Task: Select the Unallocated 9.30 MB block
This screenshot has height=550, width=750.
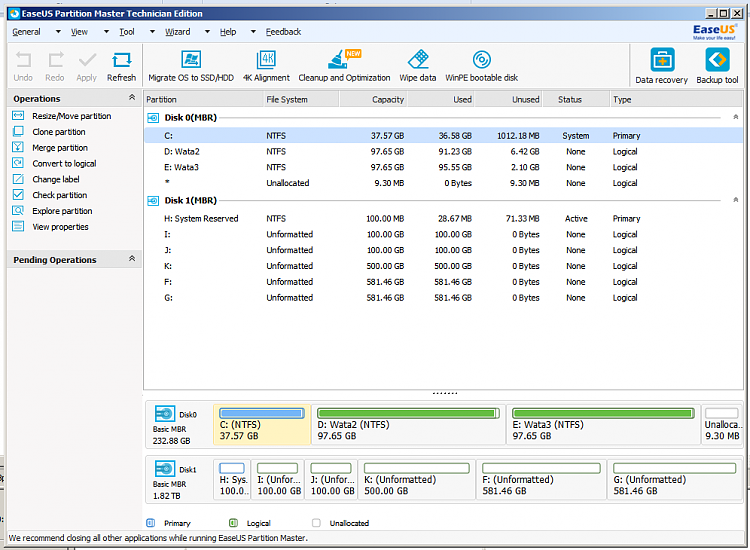Action: [x=722, y=425]
